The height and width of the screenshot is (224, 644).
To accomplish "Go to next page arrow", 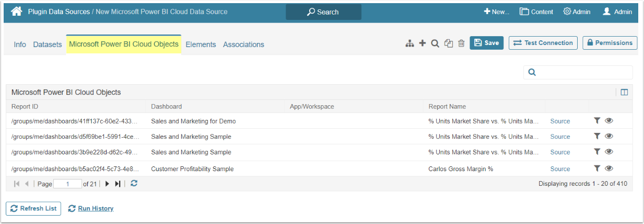I will tap(107, 184).
